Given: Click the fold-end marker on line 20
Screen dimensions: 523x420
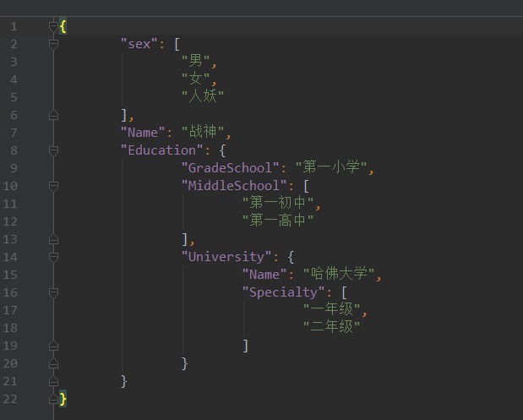Looking at the screenshot, I should [54, 363].
